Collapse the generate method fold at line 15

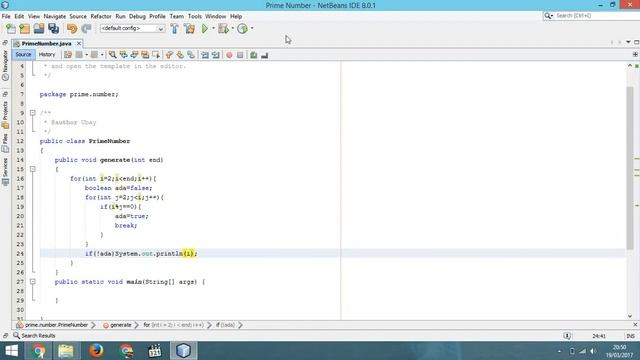pos(33,169)
